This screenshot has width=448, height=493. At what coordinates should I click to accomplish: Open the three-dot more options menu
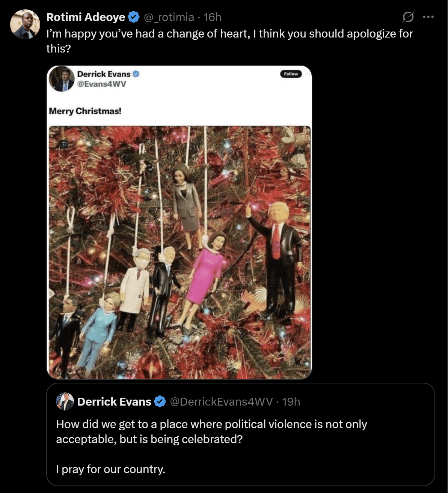click(428, 17)
